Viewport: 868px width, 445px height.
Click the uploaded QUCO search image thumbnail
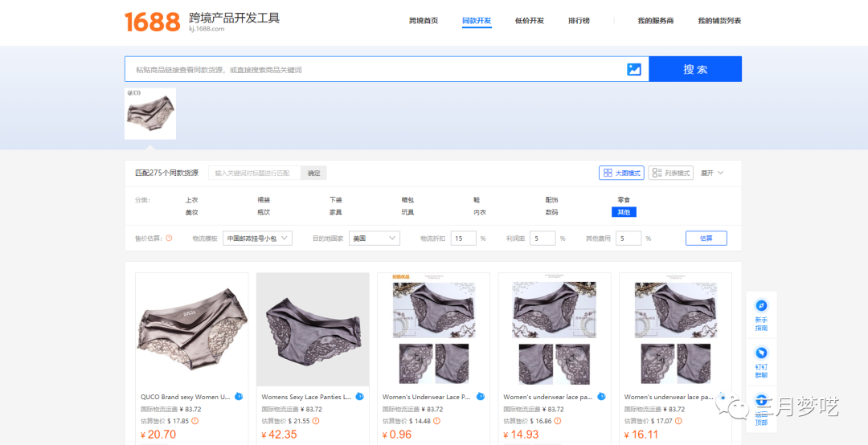coord(150,113)
